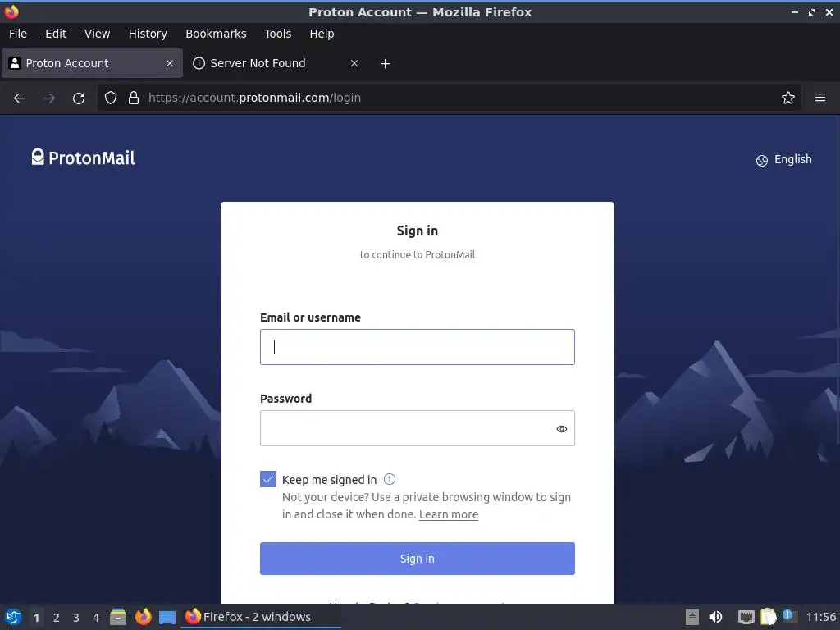Open the File menu
This screenshot has height=630, width=840.
[x=18, y=34]
